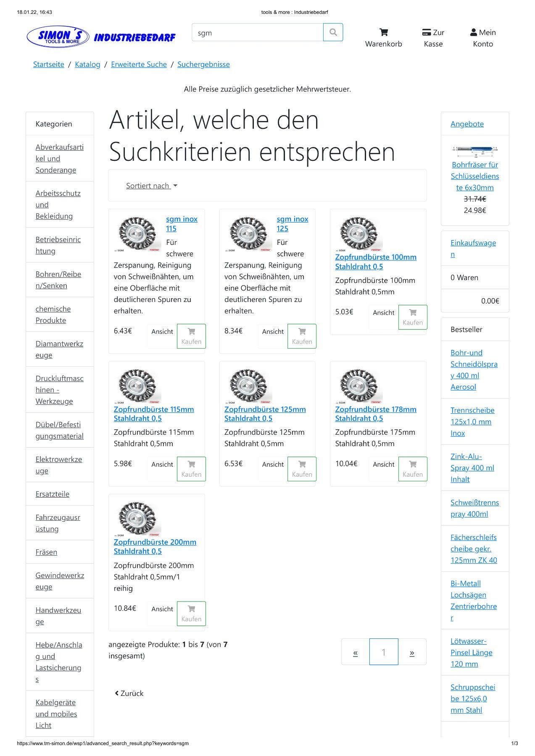Open Trennscheibe 125x1,0 mm Inox bestseller
Viewport: 535px width, 756px height.
(472, 421)
